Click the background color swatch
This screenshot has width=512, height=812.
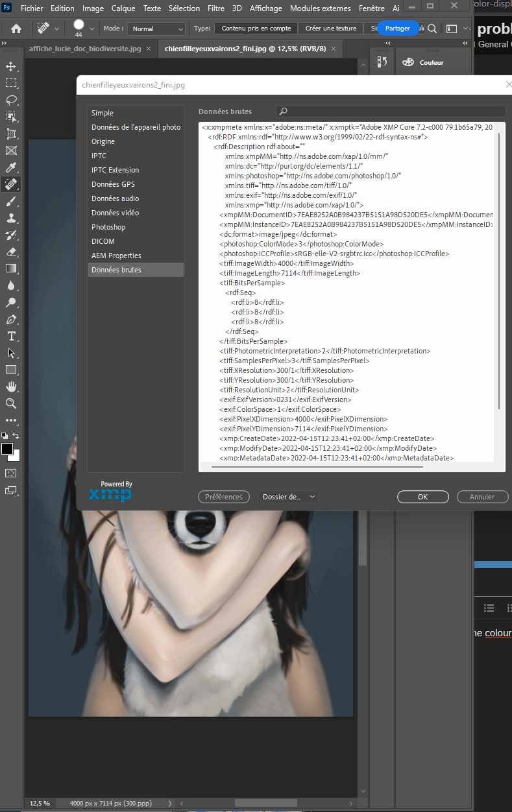pos(16,456)
